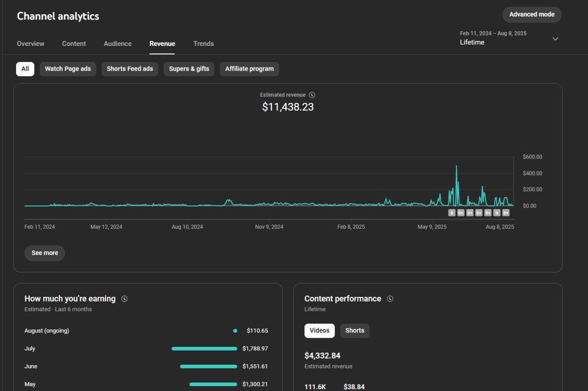The width and height of the screenshot is (588, 391).
Task: Click the Advanced mode button
Action: (531, 15)
